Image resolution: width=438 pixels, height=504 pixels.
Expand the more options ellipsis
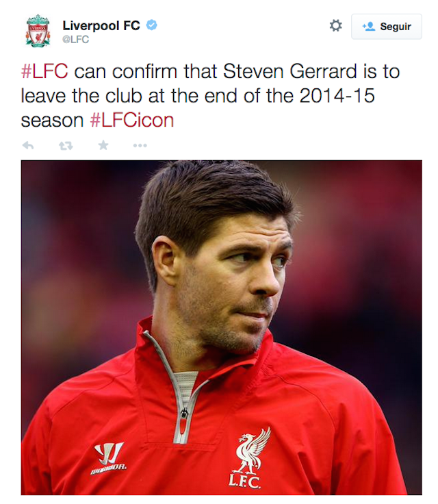click(140, 146)
